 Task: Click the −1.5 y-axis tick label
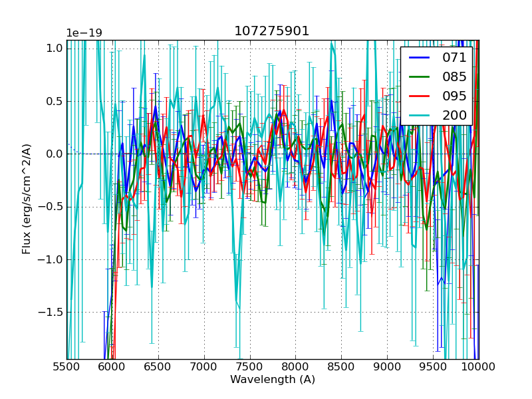click(x=51, y=312)
